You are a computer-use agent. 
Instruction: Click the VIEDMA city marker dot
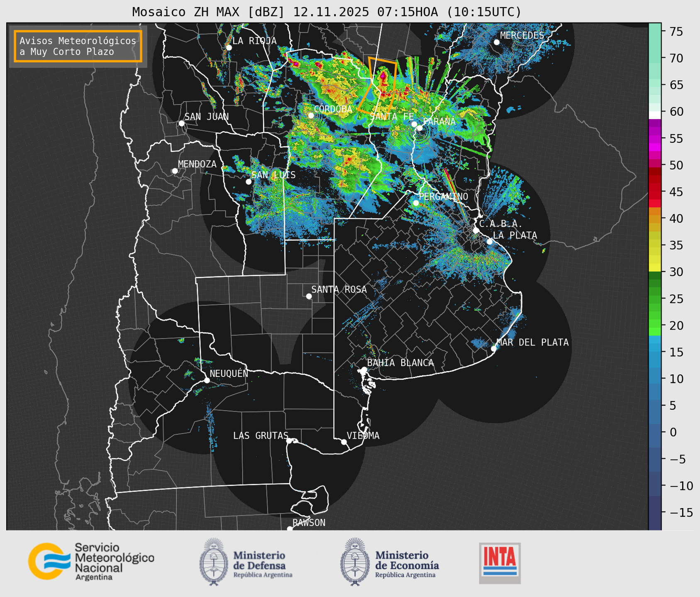click(x=344, y=442)
